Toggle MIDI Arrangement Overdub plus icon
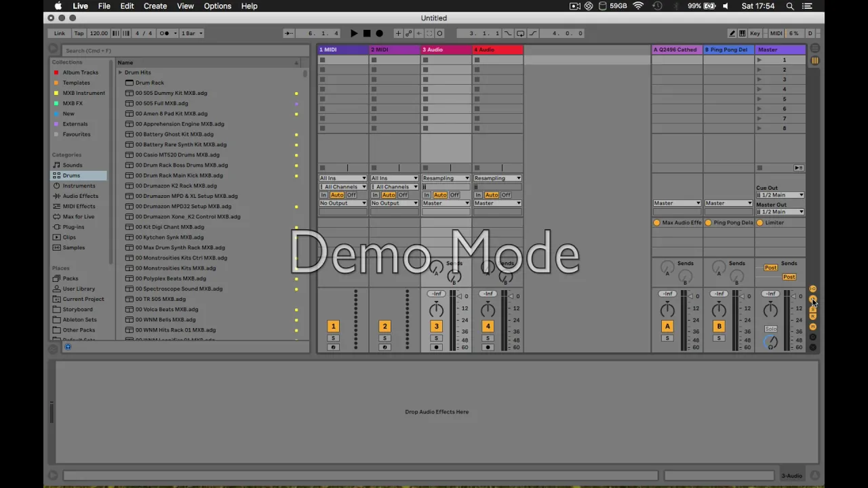 [x=398, y=33]
